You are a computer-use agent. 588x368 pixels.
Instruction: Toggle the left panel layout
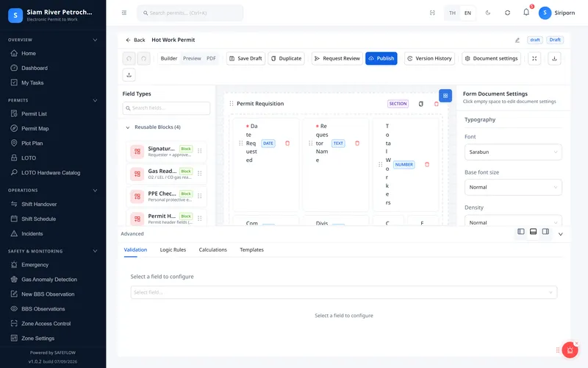tap(521, 232)
